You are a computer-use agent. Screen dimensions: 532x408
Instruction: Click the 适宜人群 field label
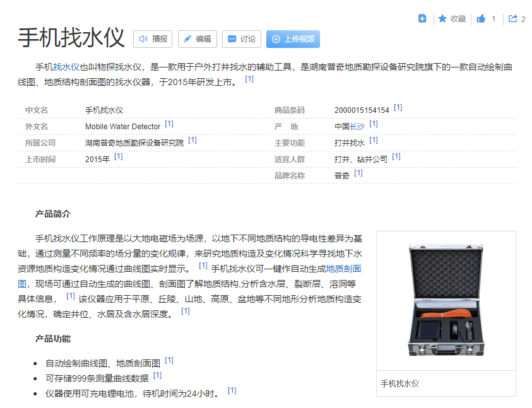click(x=290, y=160)
